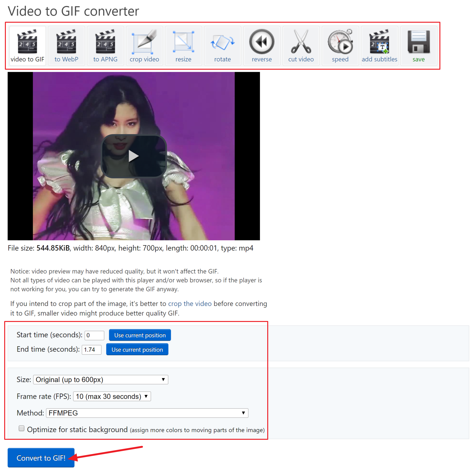
Task: Open the Frame rate (FPS) dropdown
Action: click(112, 397)
